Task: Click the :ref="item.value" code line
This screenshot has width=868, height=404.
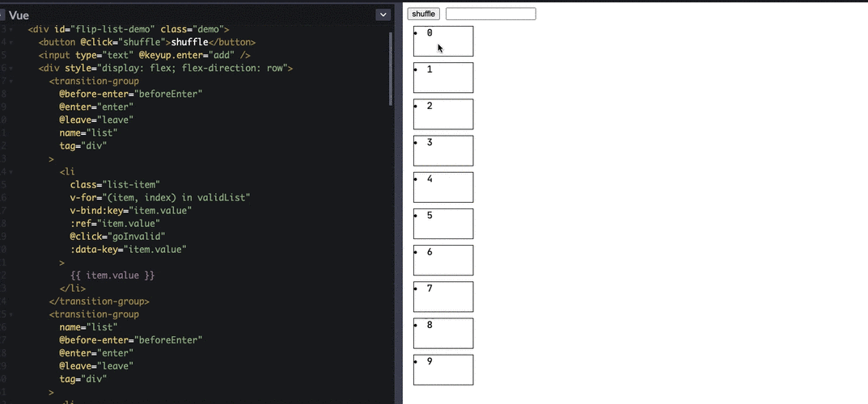Action: tap(115, 223)
